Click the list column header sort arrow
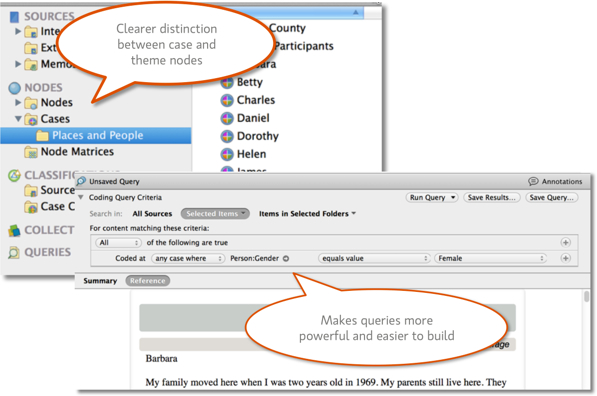Image resolution: width=597 pixels, height=396 pixels. click(355, 13)
